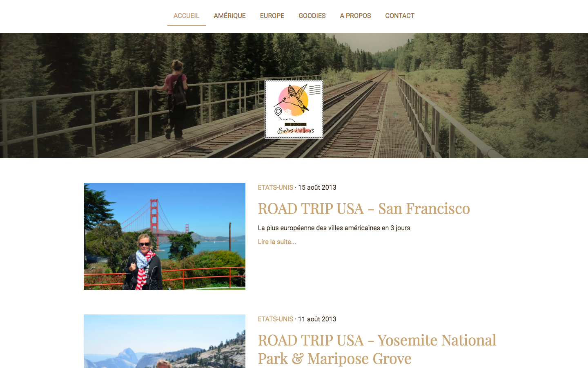This screenshot has width=588, height=368.
Task: Click the 15 août 2013 date
Action: (317, 187)
